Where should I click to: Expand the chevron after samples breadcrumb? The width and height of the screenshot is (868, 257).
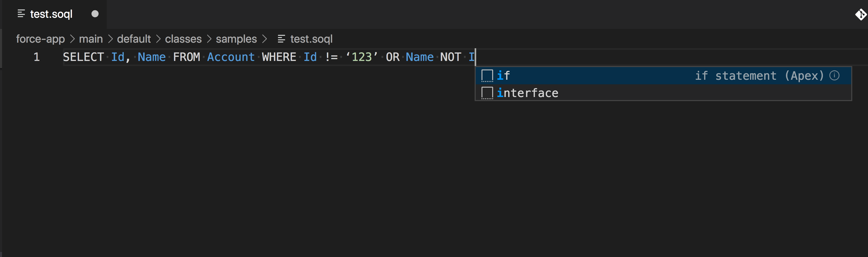pyautogui.click(x=265, y=39)
